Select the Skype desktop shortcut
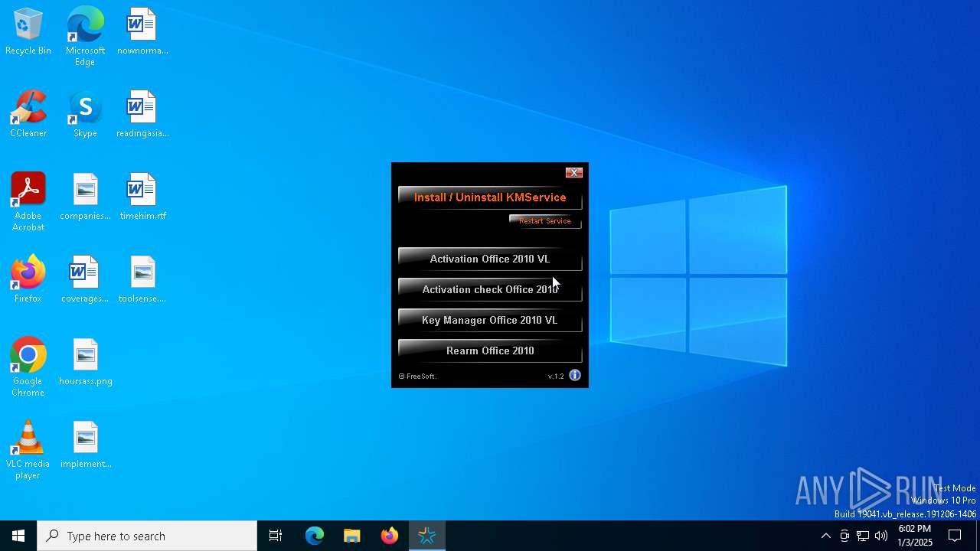 click(85, 115)
